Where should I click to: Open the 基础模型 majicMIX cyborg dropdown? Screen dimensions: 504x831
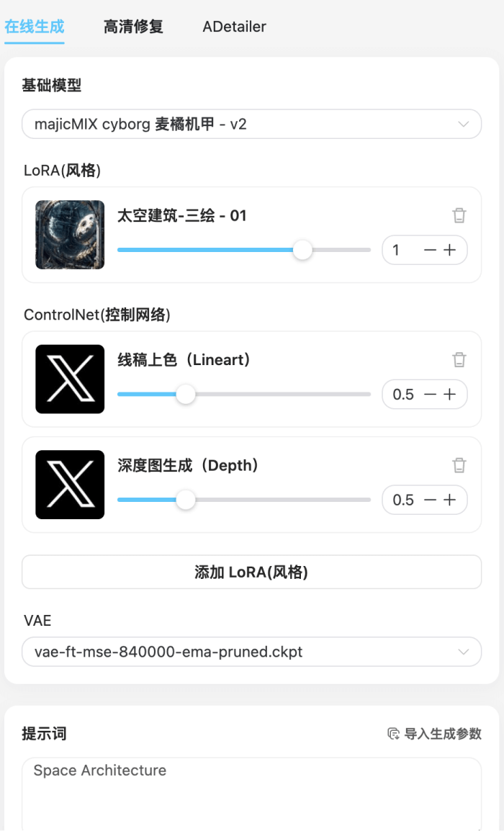pyautogui.click(x=251, y=124)
